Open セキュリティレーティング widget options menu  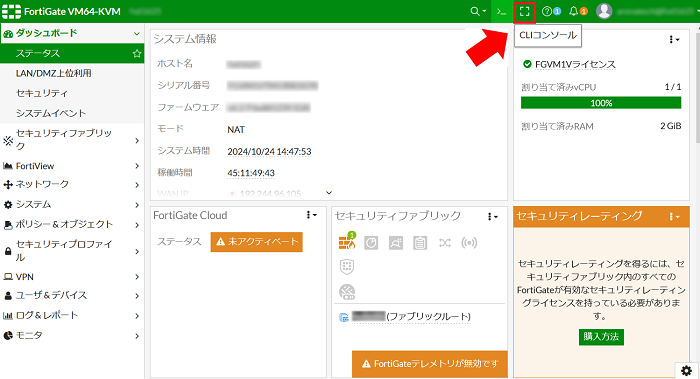click(674, 217)
